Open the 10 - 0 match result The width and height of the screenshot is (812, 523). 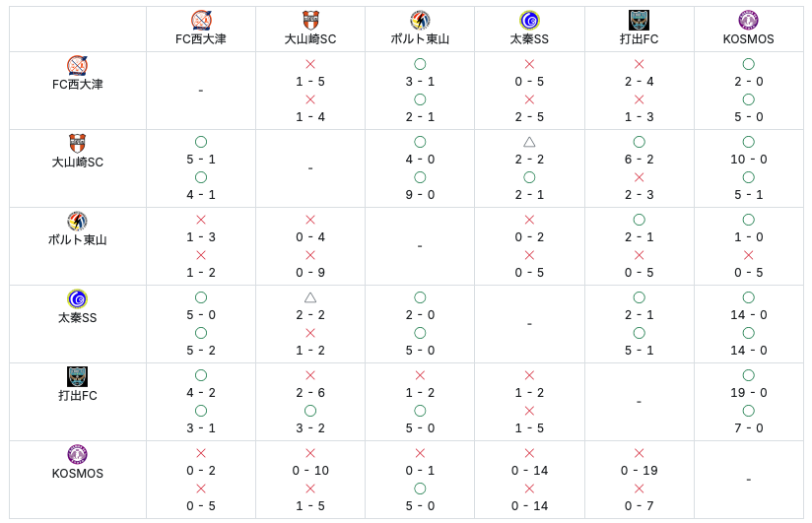point(748,160)
